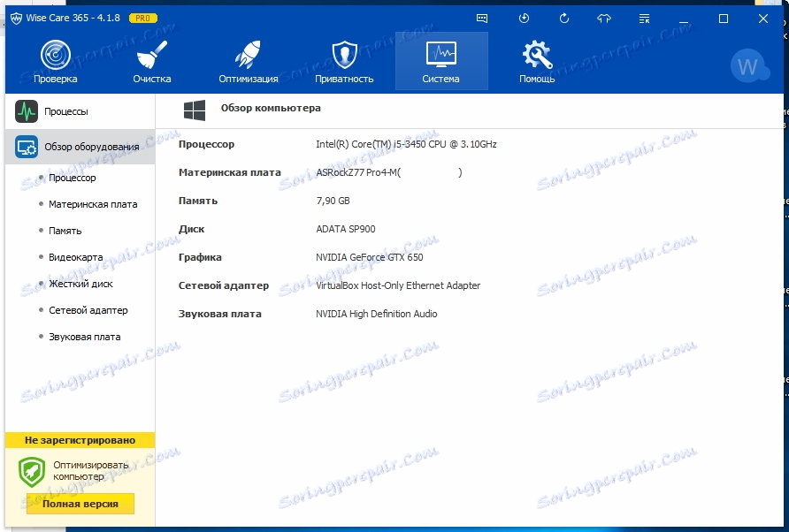Click the Обзор компьютера heading
Screen dimensions: 789x532
pos(271,108)
